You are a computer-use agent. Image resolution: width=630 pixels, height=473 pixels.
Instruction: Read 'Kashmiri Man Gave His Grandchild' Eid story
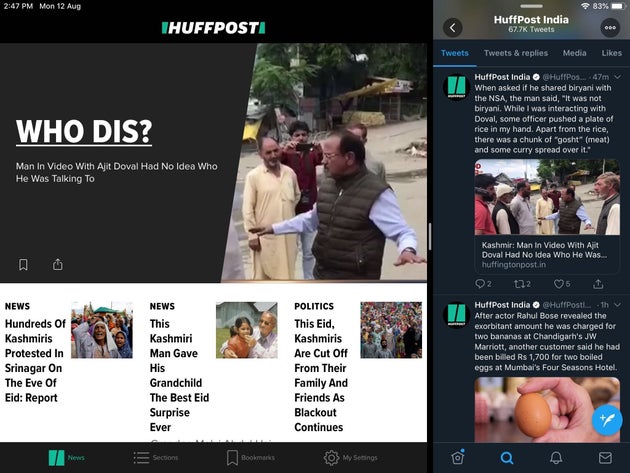tap(179, 375)
